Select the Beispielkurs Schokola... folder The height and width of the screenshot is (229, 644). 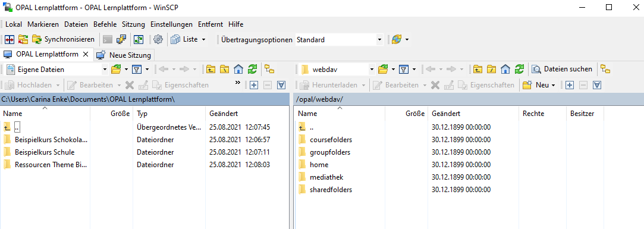pos(45,139)
